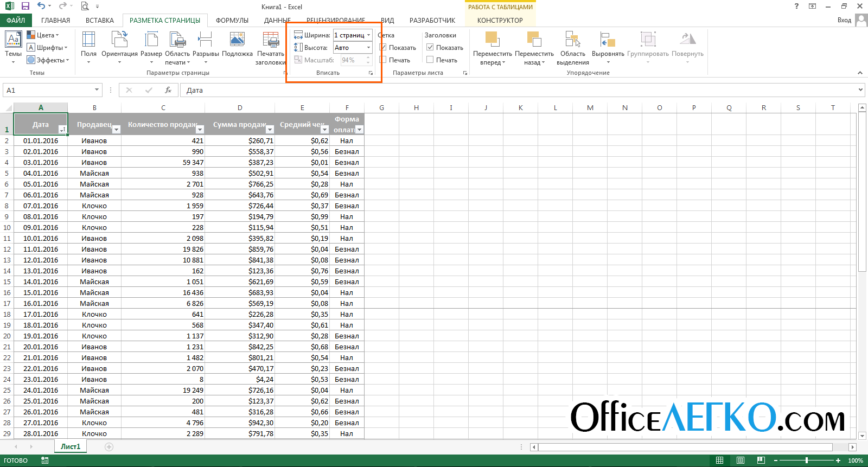868x467 pixels.
Task: Open the Разрывы page breaks menu
Action: tap(206, 48)
